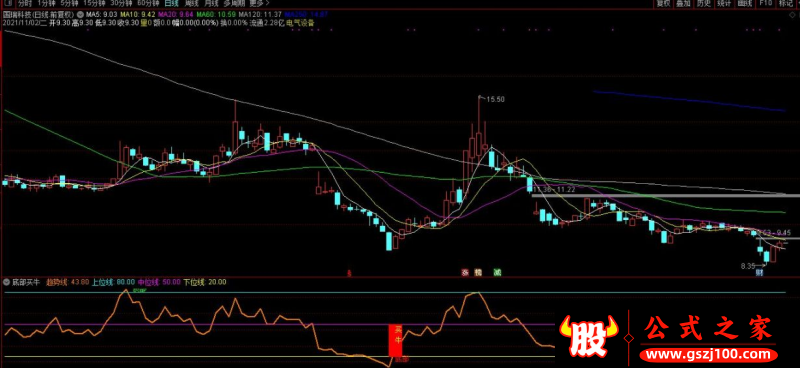The image size is (800, 368).
Task: Click the 15.50 high price marker
Action: (495, 100)
